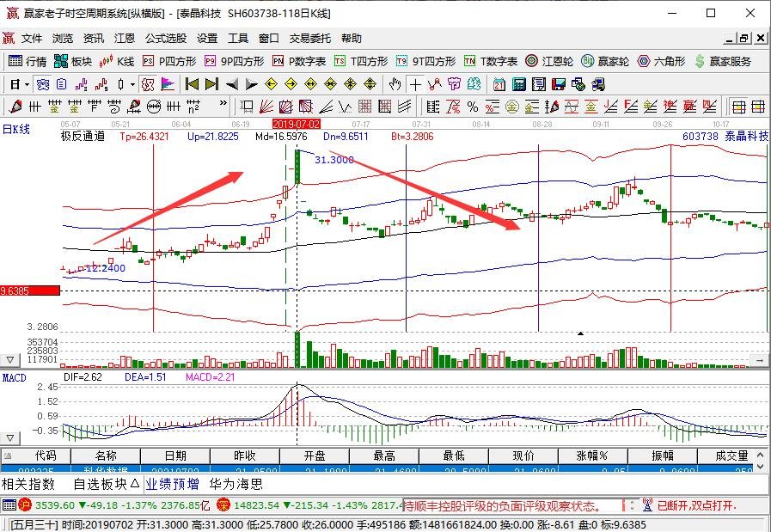
Task: Sort table by 现价 column header
Action: (523, 456)
